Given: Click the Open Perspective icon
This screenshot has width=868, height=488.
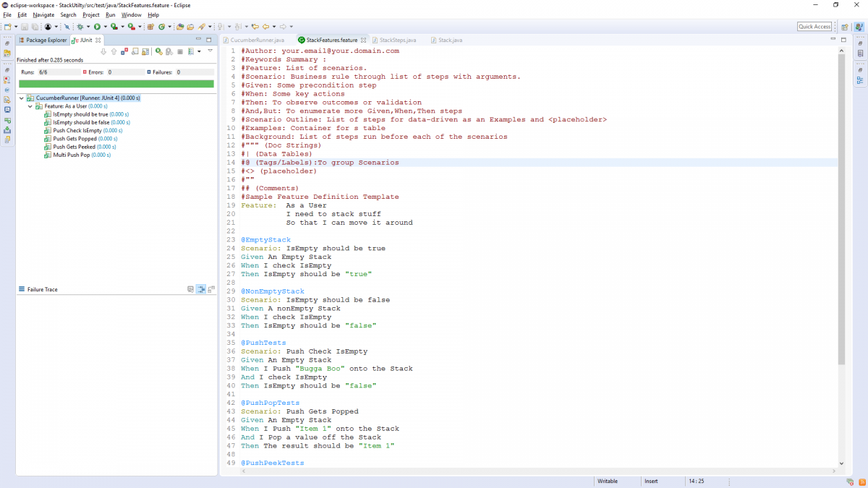Looking at the screenshot, I should (x=845, y=26).
